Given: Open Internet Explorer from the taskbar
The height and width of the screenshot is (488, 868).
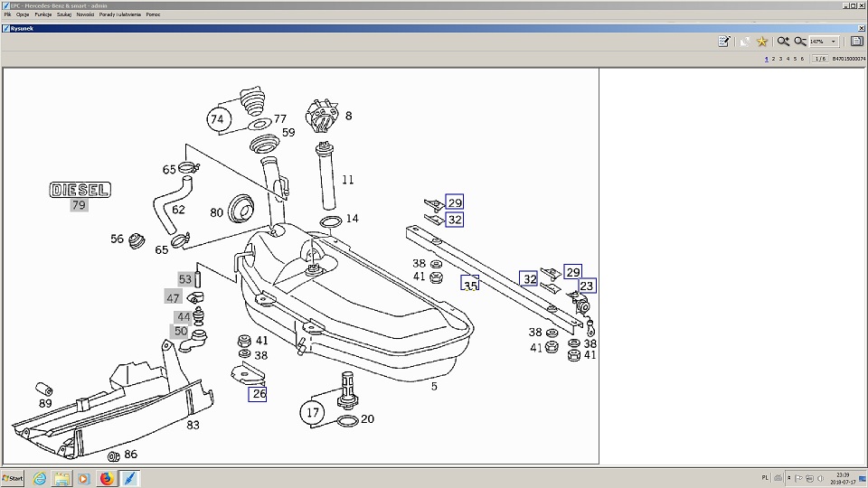Looking at the screenshot, I should pyautogui.click(x=40, y=478).
